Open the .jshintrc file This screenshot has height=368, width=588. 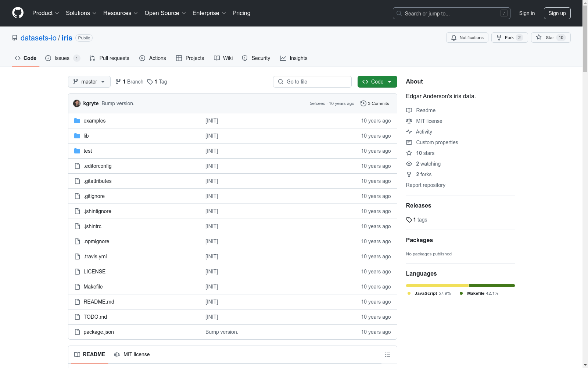[93, 226]
